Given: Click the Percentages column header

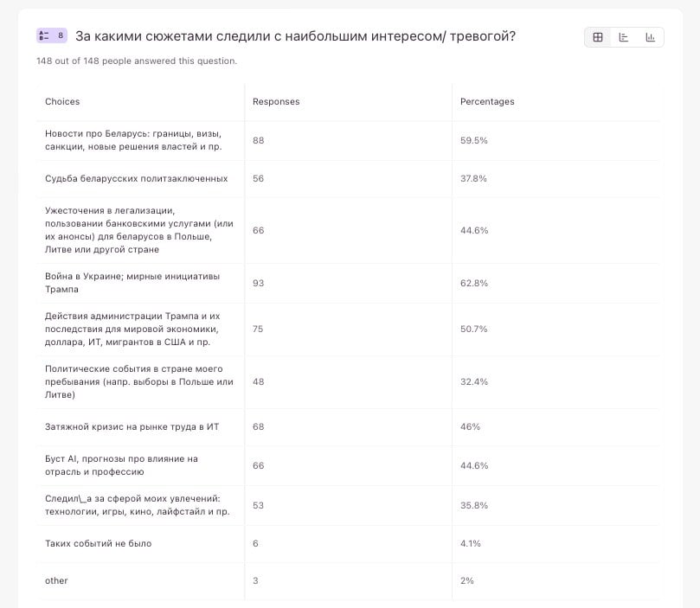Looking at the screenshot, I should pyautogui.click(x=487, y=102).
